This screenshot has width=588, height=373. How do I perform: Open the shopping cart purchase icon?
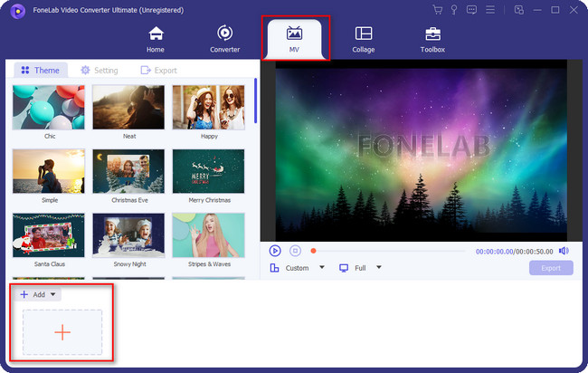pos(438,10)
